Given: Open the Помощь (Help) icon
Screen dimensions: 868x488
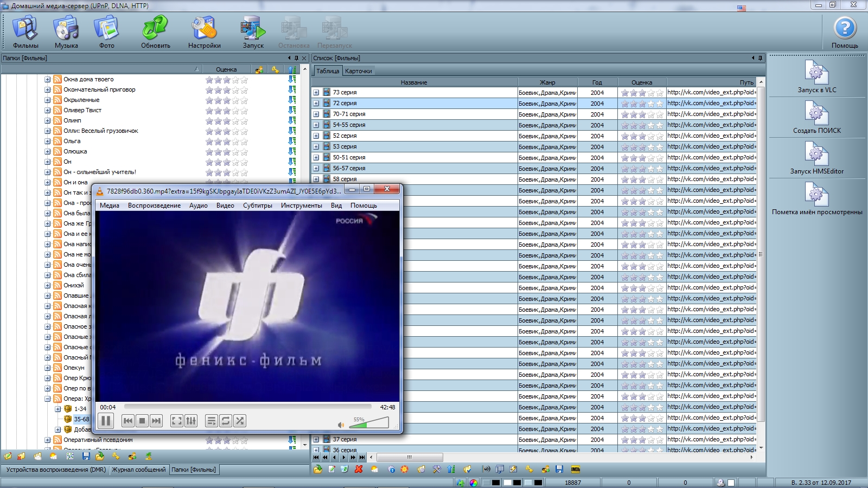Looking at the screenshot, I should point(845,29).
